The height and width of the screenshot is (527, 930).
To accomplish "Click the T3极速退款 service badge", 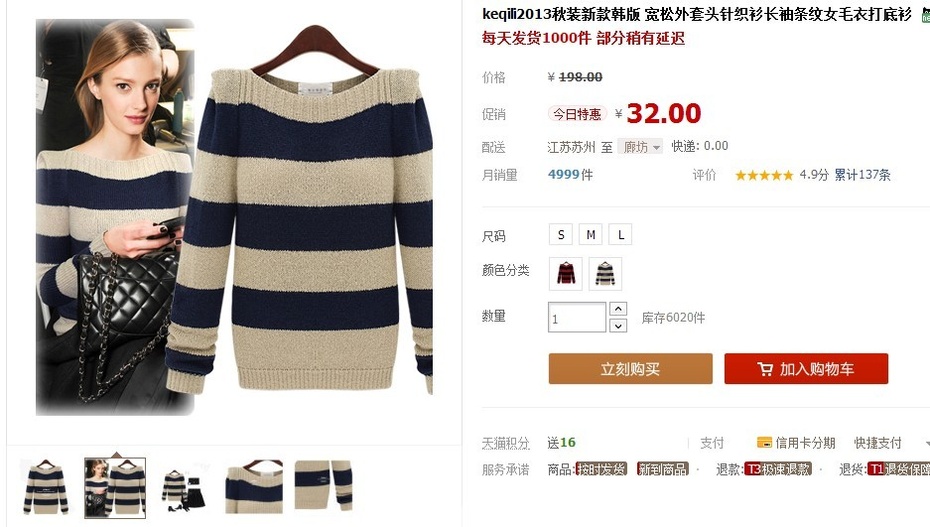I will (x=778, y=469).
